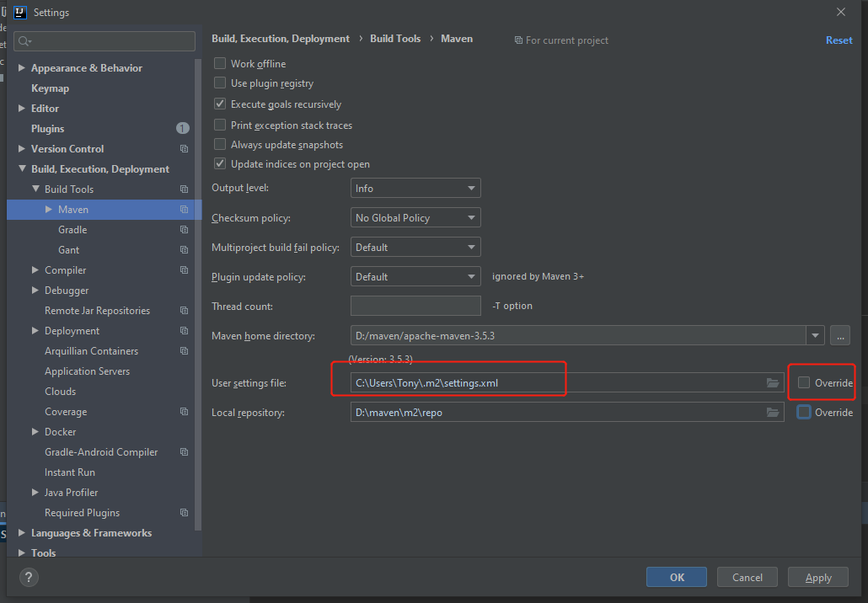
Task: Open the Plugin update policy dropdown
Action: [x=415, y=276]
